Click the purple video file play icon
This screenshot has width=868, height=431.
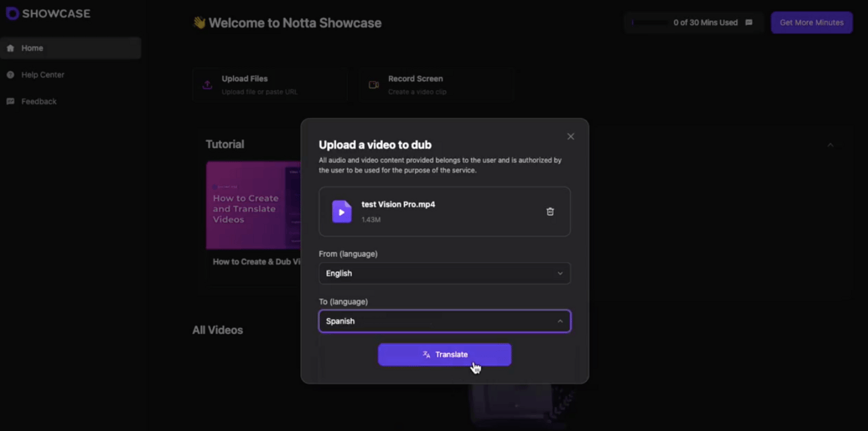pyautogui.click(x=341, y=212)
